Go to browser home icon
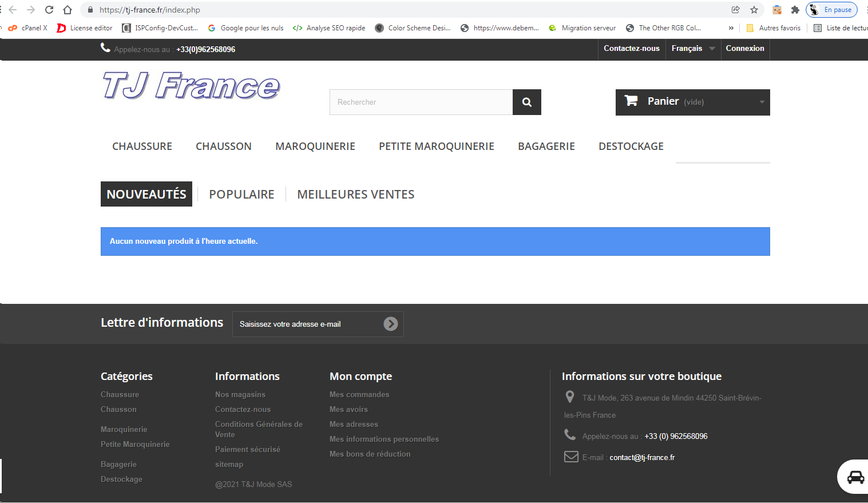This screenshot has height=503, width=868. [x=68, y=10]
